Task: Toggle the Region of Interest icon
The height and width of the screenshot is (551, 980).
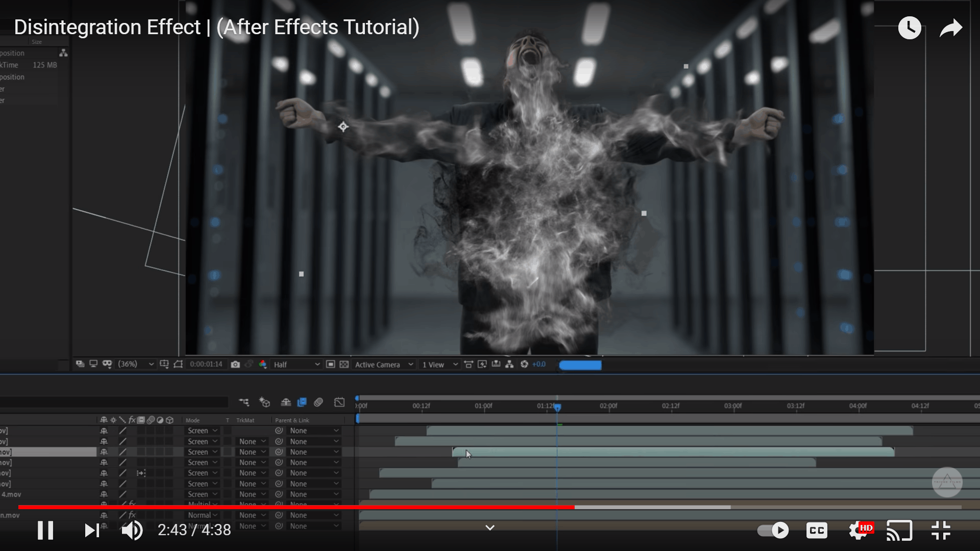Action: 330,364
